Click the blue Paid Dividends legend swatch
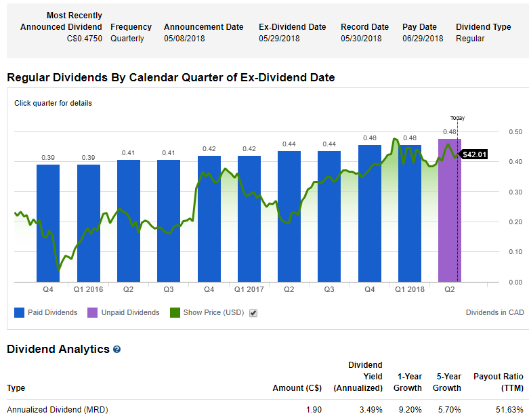This screenshot has width=529, height=420. tap(18, 312)
